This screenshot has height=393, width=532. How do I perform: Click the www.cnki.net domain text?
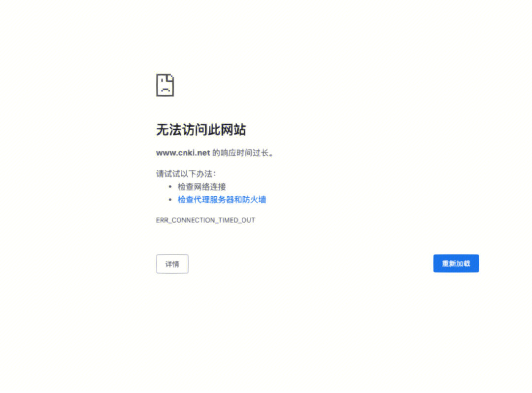pos(183,153)
